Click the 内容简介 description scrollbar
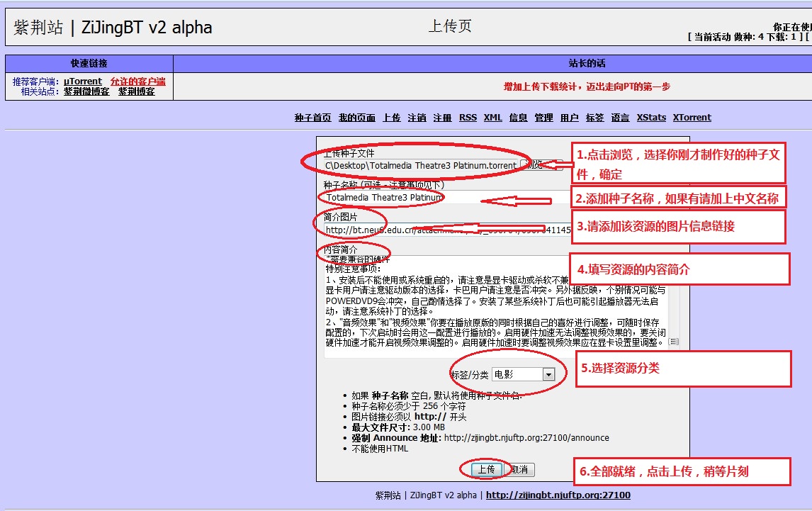This screenshot has height=511, width=812. click(x=673, y=305)
